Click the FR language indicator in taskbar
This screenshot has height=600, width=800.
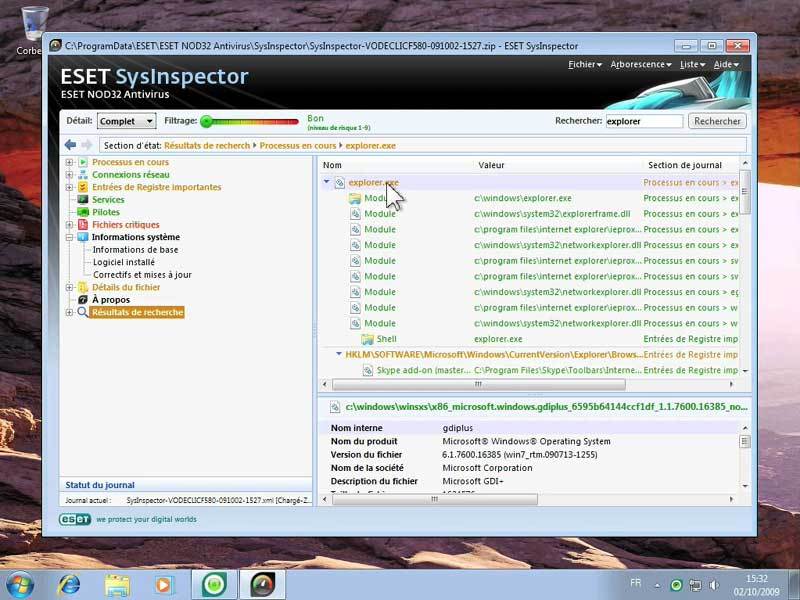pos(636,583)
